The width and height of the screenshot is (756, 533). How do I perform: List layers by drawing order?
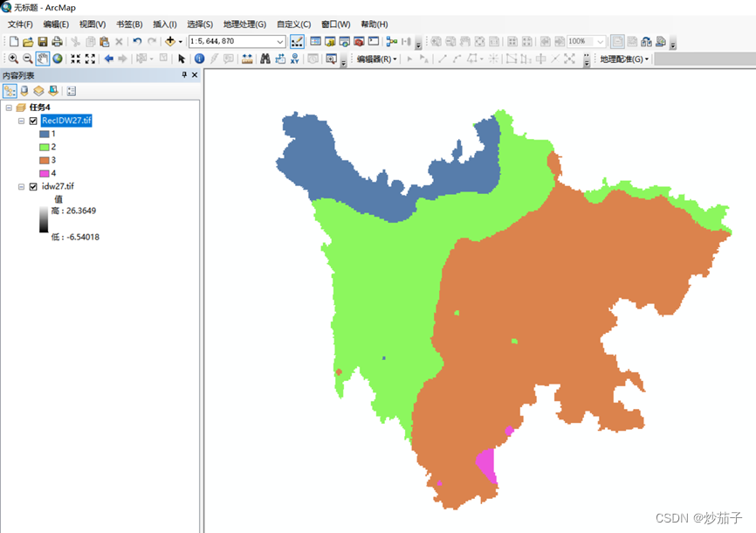10,91
